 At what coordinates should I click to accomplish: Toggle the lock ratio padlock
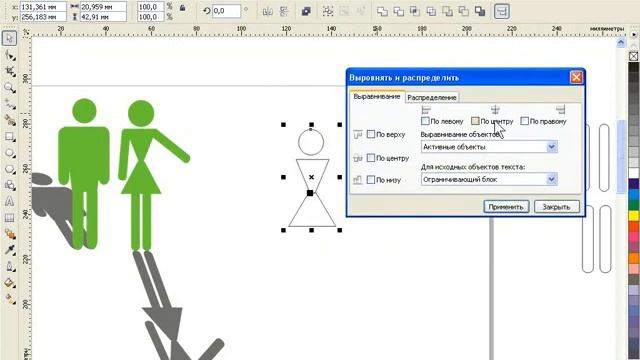point(182,8)
